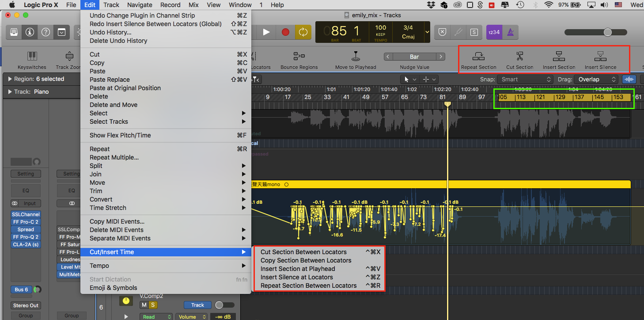
Task: Nudge value left arrow
Action: (x=388, y=57)
